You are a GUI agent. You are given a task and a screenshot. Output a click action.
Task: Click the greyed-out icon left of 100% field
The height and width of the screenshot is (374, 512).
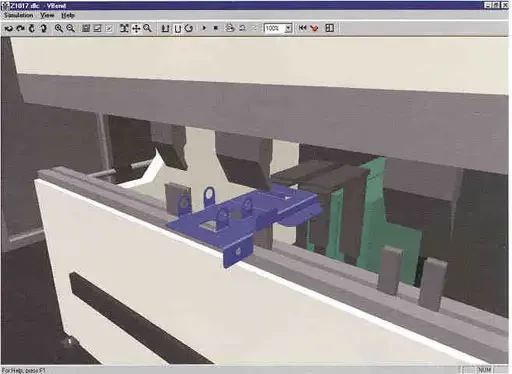[x=254, y=29]
